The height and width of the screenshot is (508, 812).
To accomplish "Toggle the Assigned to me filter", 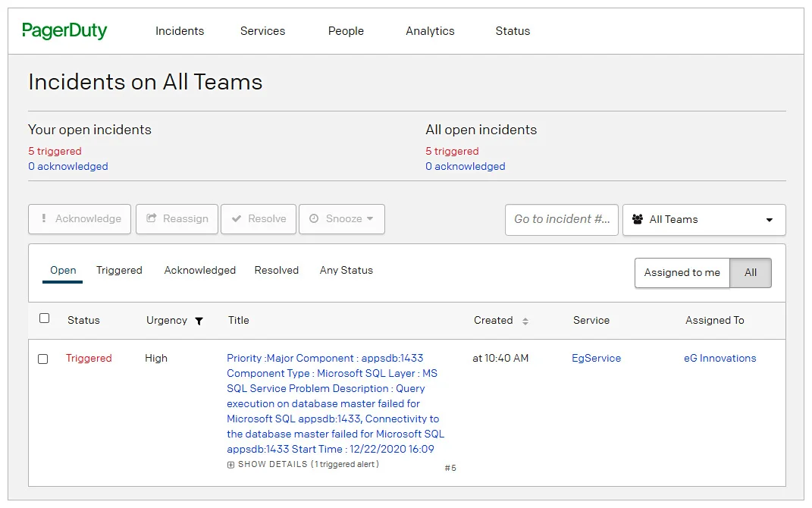I will pyautogui.click(x=682, y=273).
